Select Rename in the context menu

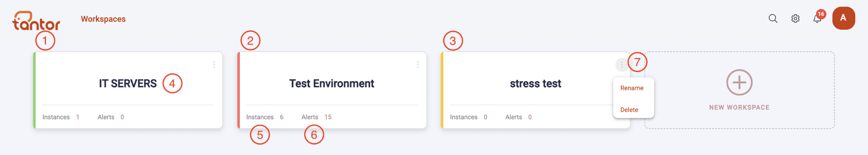click(x=632, y=88)
